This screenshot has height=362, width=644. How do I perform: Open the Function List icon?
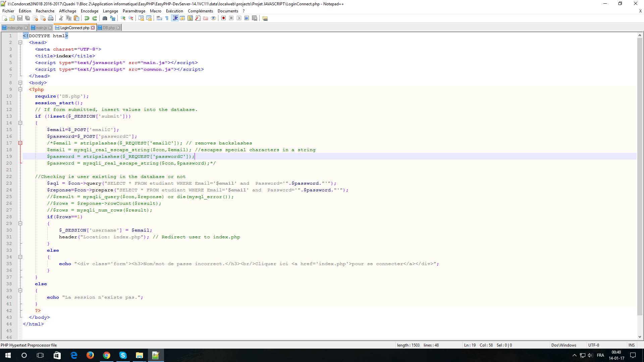point(198,18)
